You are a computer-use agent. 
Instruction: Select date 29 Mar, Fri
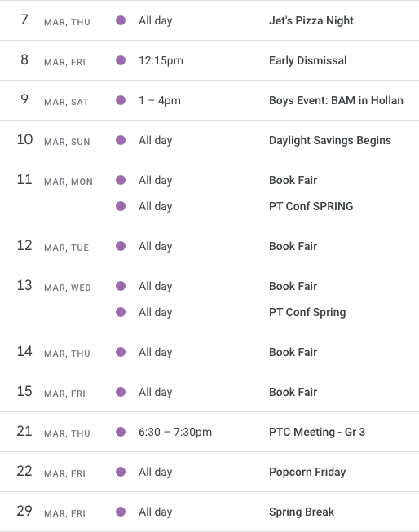click(x=51, y=512)
